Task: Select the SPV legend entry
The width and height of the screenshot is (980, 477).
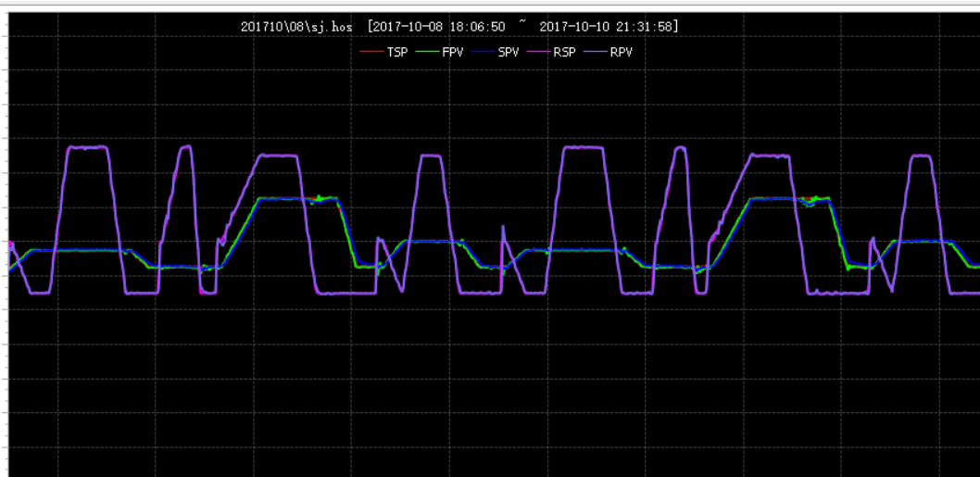Action: click(495, 53)
